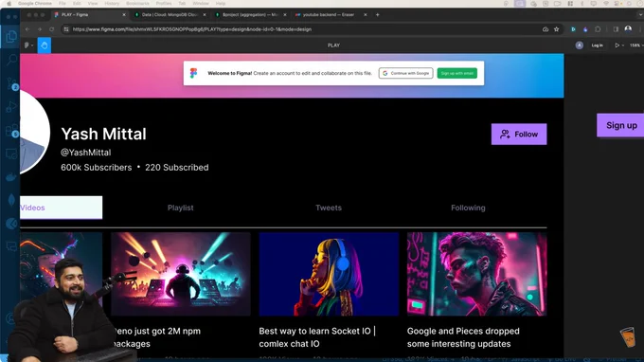Open VS Code Explorer files icon
The height and width of the screenshot is (362, 644).
[x=11, y=37]
